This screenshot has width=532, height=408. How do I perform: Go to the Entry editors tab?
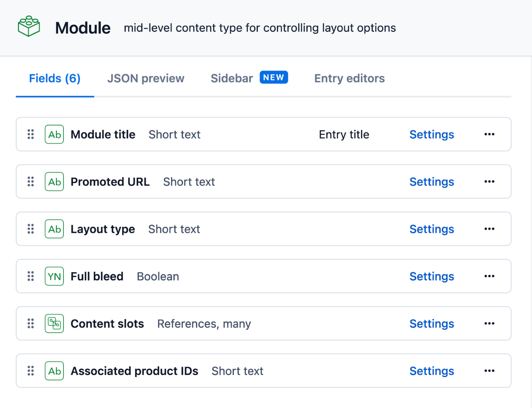(x=350, y=78)
